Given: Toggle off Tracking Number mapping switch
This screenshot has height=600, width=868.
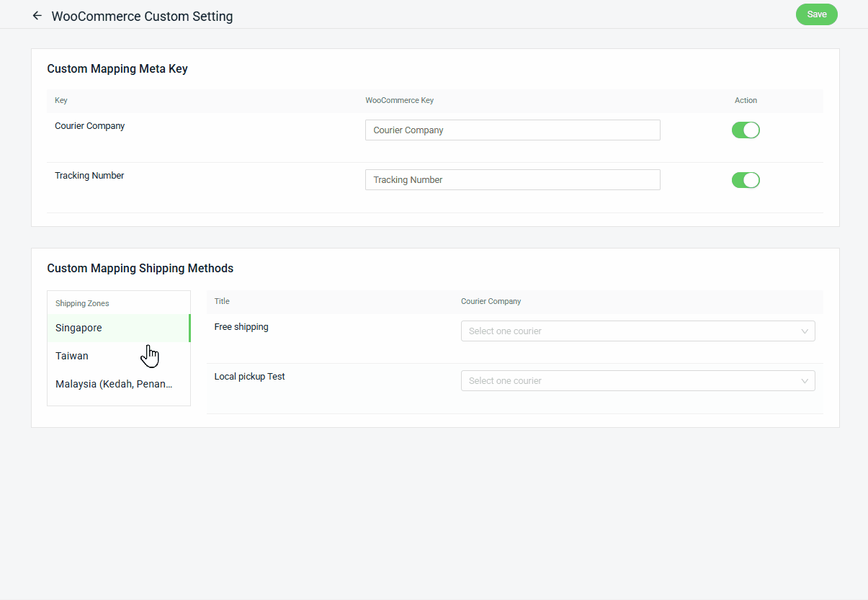Looking at the screenshot, I should [746, 180].
